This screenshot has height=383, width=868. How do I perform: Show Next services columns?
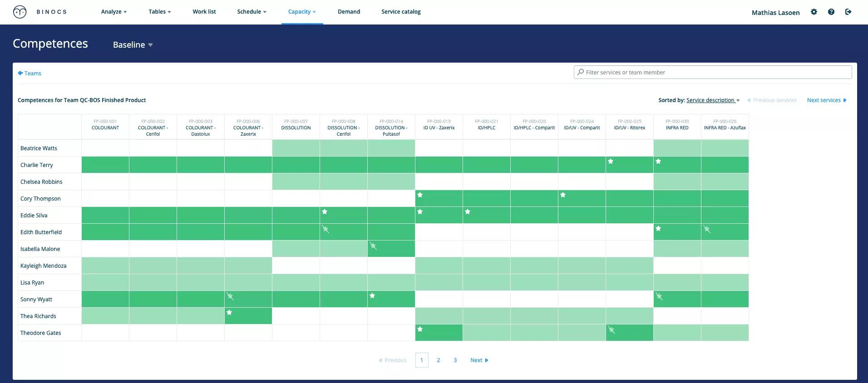click(x=827, y=100)
